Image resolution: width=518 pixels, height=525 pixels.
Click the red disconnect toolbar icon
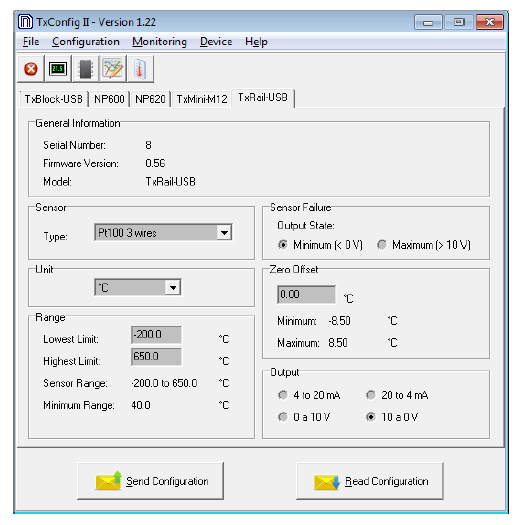point(31,69)
